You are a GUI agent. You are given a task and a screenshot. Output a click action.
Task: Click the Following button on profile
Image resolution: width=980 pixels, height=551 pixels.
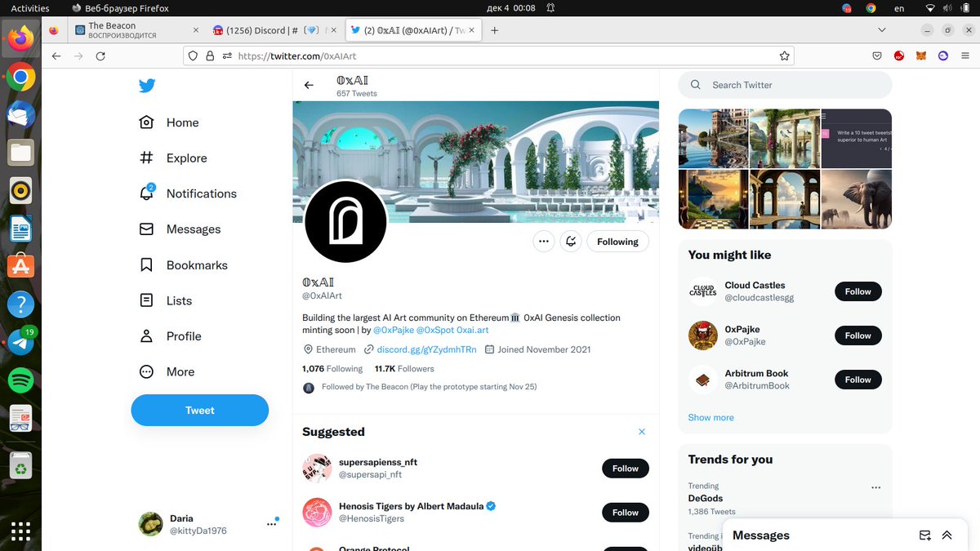point(617,242)
